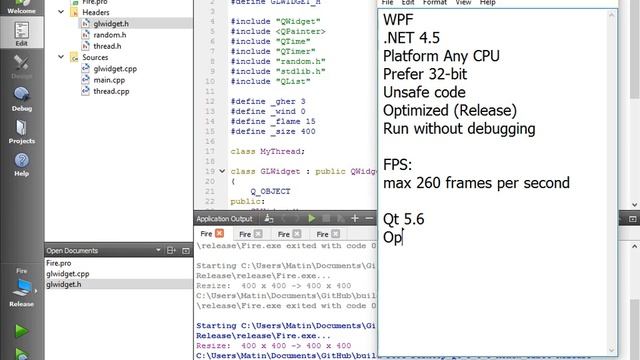Click '#define _flame 15' code line
The width and height of the screenshot is (640, 360).
273,122
